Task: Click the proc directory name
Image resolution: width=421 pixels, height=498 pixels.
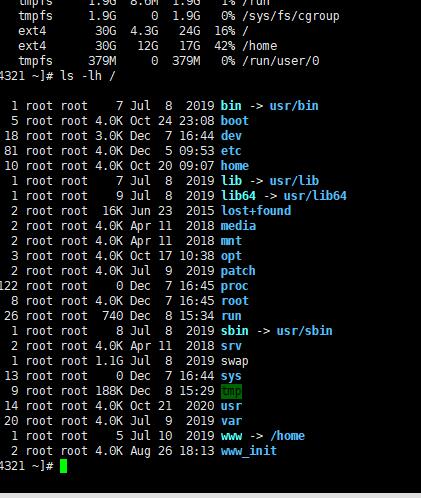Action: point(235,286)
